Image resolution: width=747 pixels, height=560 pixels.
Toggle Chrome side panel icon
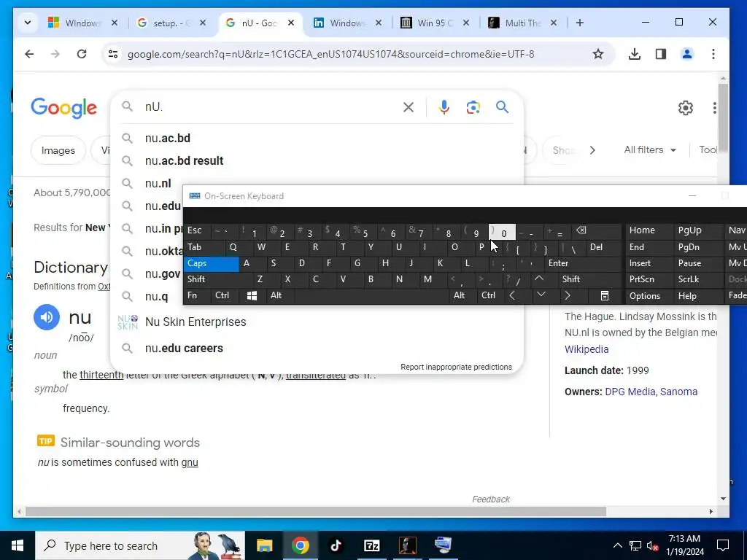661,54
